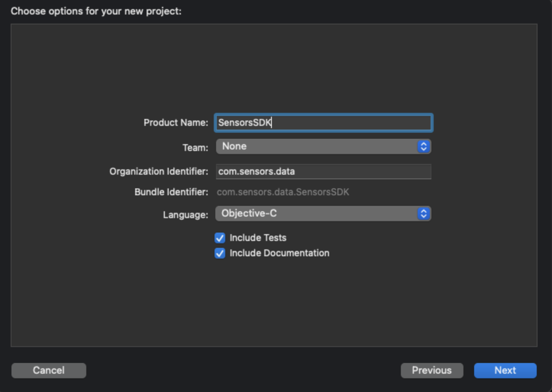The height and width of the screenshot is (392, 552).
Task: Go back with the Previous button
Action: click(432, 370)
